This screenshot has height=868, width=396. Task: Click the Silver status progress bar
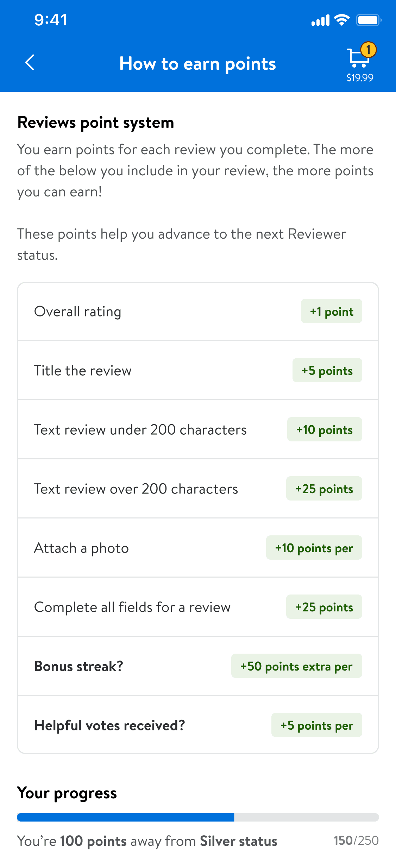[198, 817]
